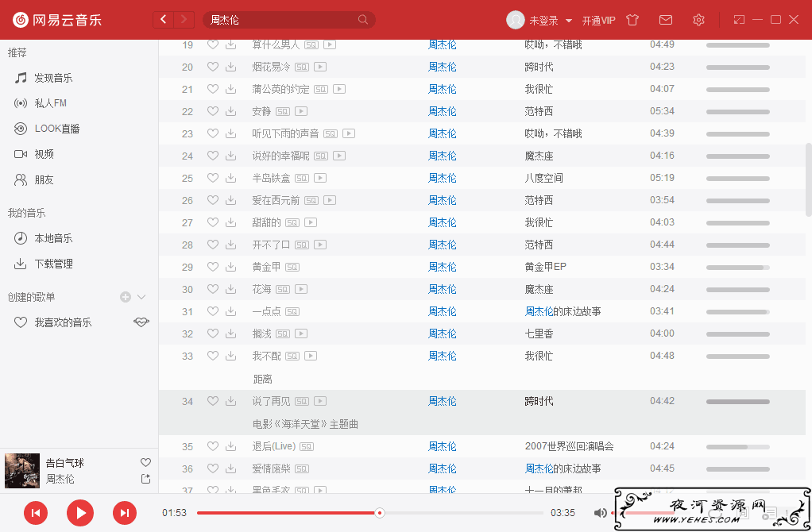This screenshot has width=812, height=532.
Task: Play the MV for 听见下雨的声音
Action: (349, 133)
